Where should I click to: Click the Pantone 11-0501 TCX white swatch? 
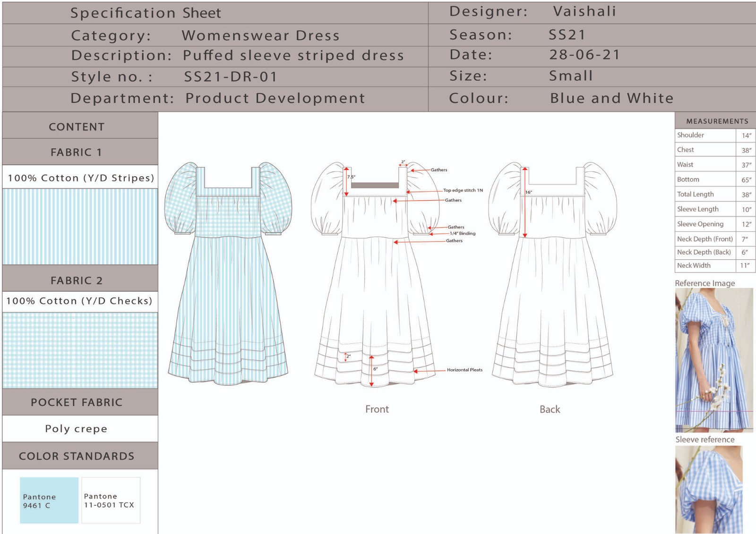pos(111,500)
